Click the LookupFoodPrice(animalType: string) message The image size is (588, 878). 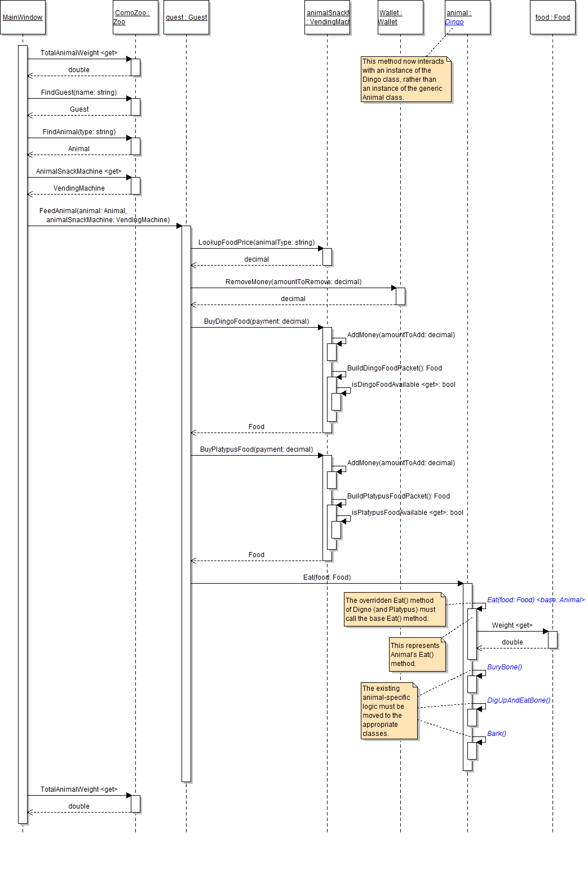(257, 242)
